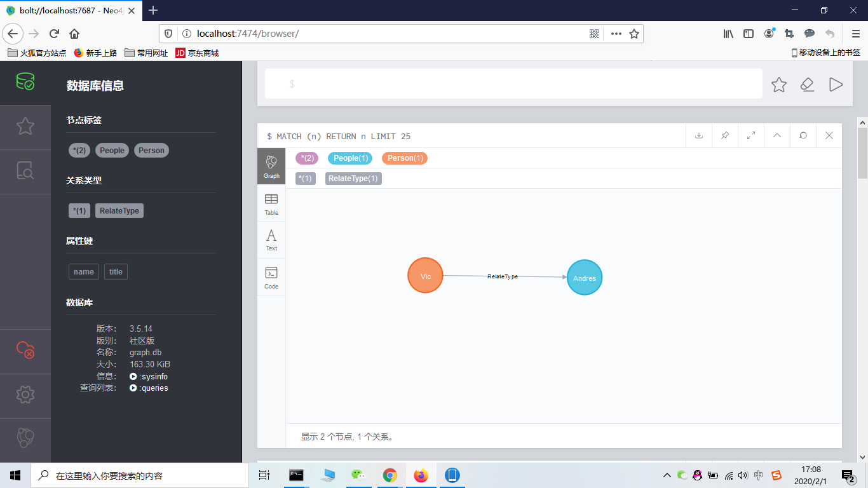Open 火狐官方站点 bookmark folder

37,53
